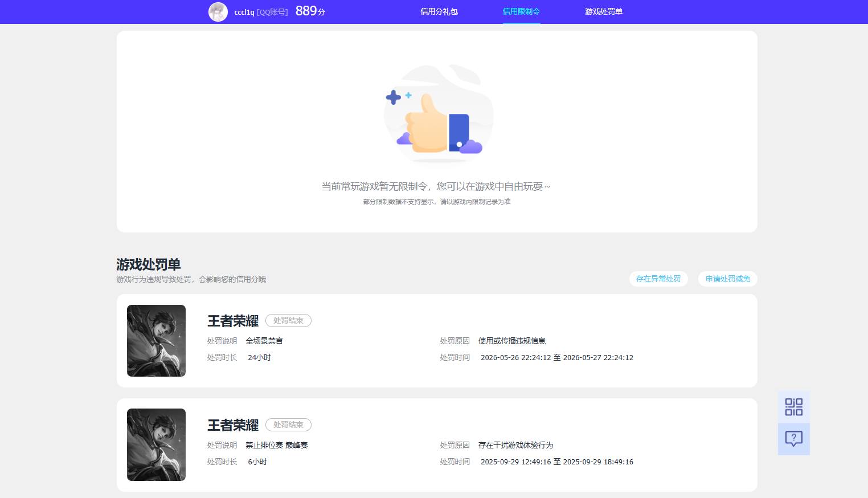Viewport: 868px width, 498px height.
Task: Click the 游戏行为违规导致处罚 subtitle
Action: click(x=191, y=279)
